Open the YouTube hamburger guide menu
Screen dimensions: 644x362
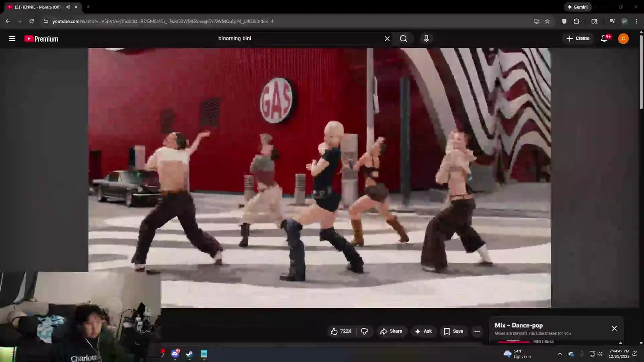[12, 39]
